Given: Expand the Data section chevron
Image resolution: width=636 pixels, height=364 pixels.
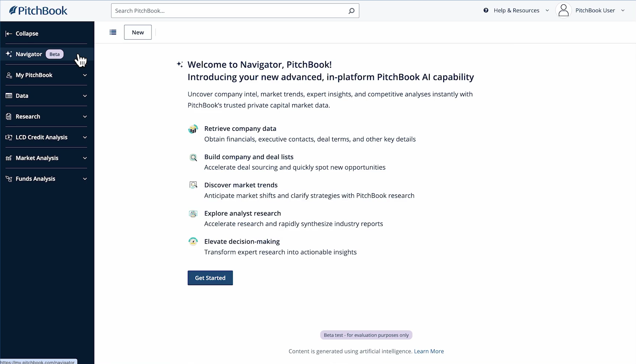Looking at the screenshot, I should click(x=85, y=96).
